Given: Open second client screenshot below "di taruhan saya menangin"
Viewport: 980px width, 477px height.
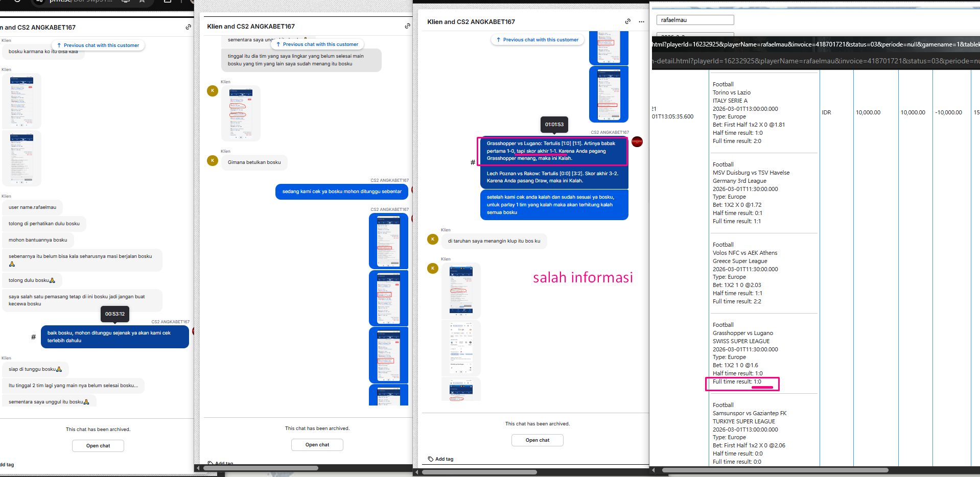Looking at the screenshot, I should tap(461, 348).
